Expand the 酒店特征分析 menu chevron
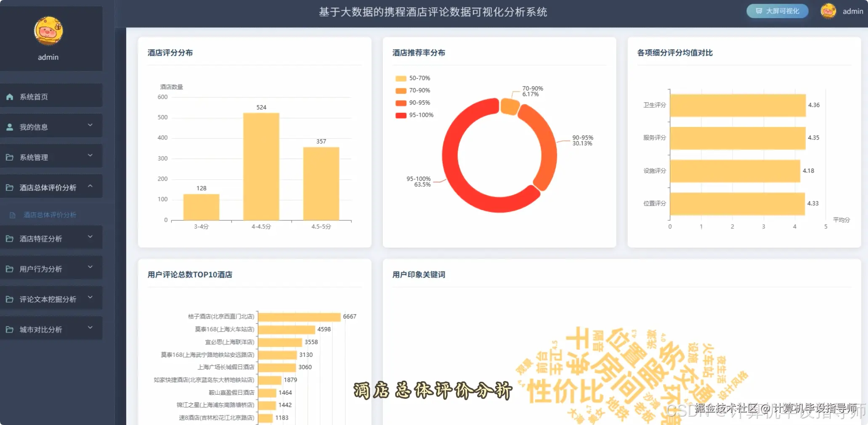868x425 pixels. 90,237
